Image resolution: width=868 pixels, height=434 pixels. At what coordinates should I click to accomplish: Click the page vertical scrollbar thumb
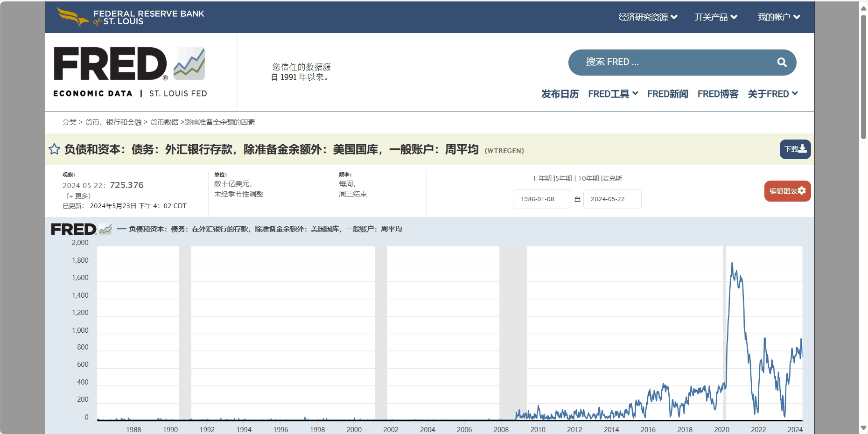[x=864, y=77]
